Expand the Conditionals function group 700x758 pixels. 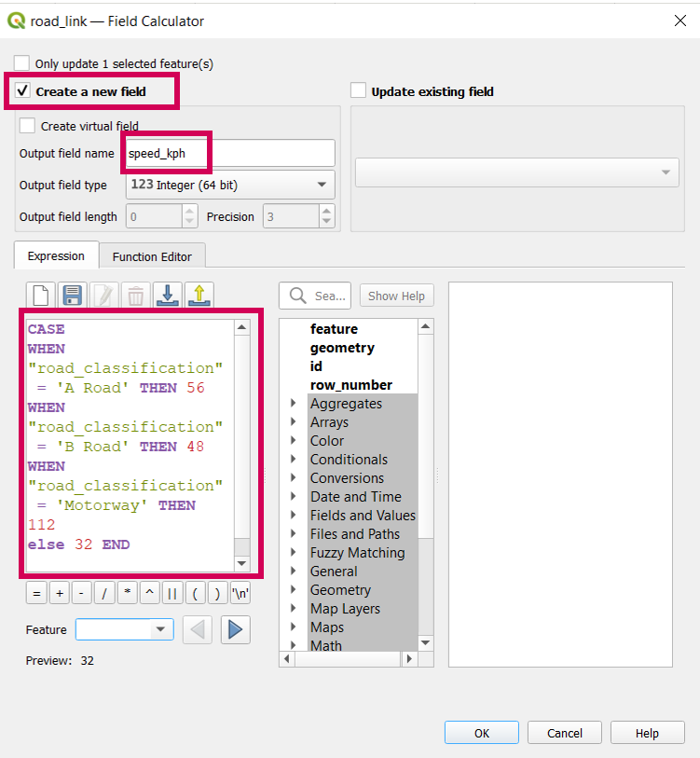(x=294, y=460)
